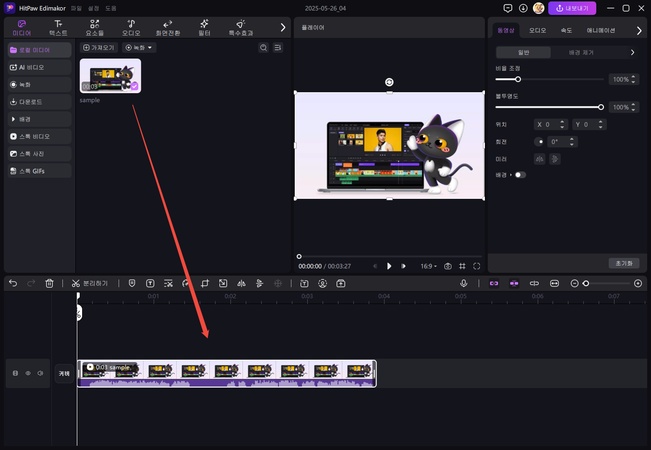Click the snapshot camera icon in the player

(448, 266)
